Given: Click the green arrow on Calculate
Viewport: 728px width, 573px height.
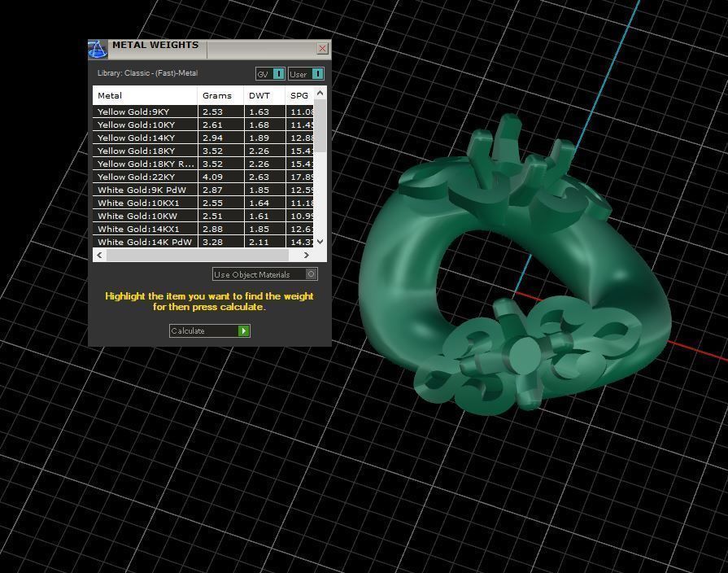Looking at the screenshot, I should click(244, 331).
